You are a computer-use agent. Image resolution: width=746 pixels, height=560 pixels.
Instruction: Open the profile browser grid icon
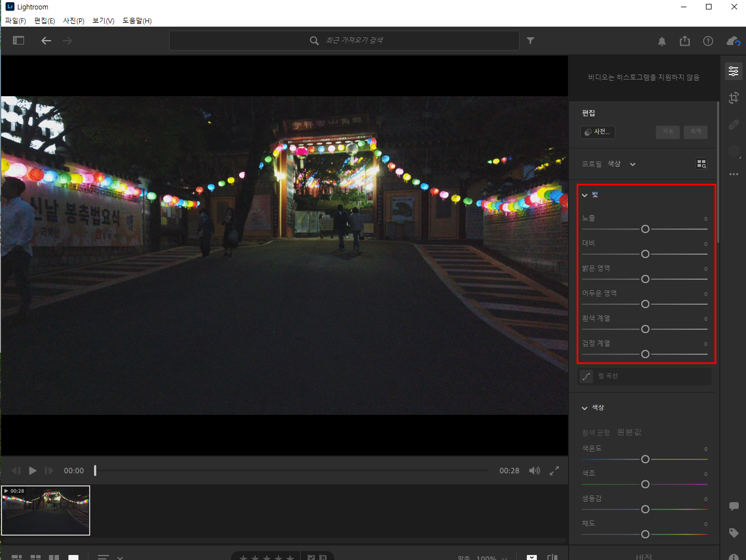pos(701,163)
